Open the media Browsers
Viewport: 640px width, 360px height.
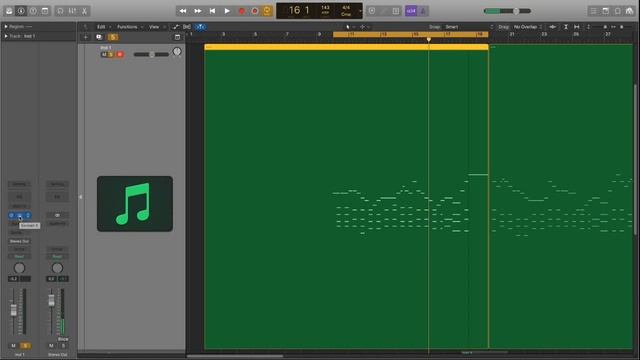pyautogui.click(x=629, y=11)
